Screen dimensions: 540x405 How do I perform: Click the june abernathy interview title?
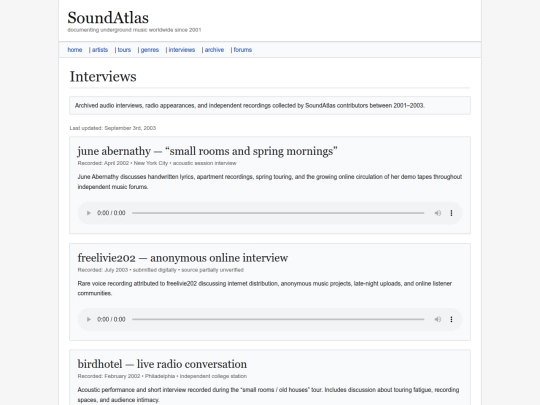(x=207, y=151)
